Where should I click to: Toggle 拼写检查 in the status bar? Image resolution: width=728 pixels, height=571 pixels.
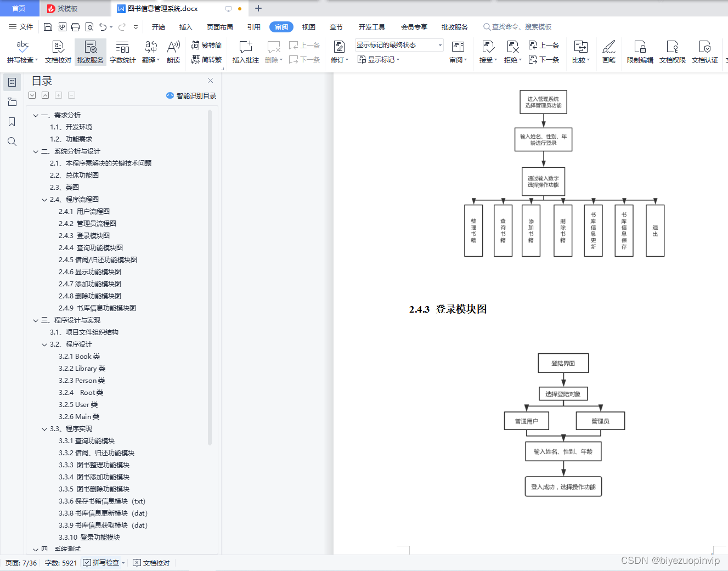[102, 562]
